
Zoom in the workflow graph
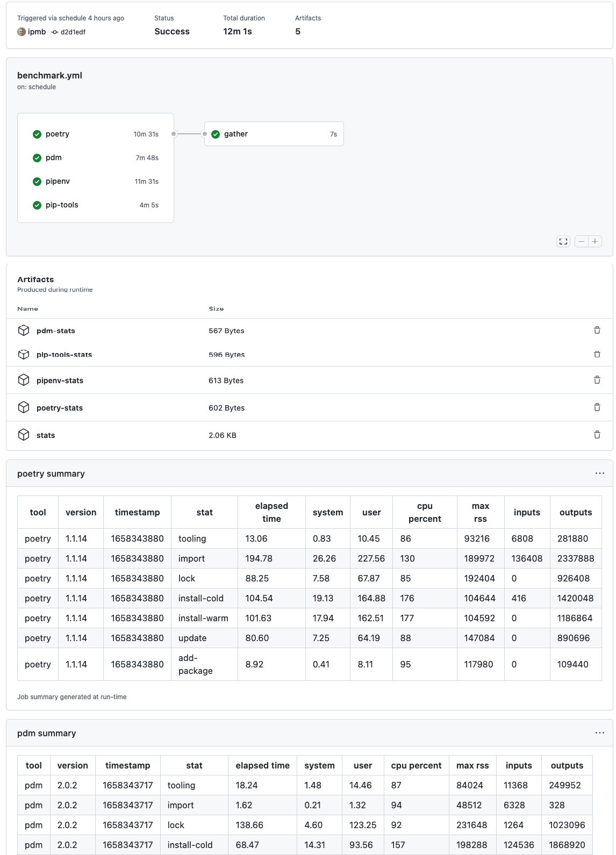pos(595,242)
